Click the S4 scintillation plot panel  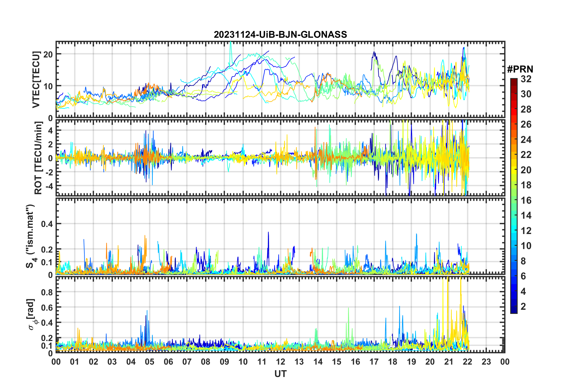[280, 236]
